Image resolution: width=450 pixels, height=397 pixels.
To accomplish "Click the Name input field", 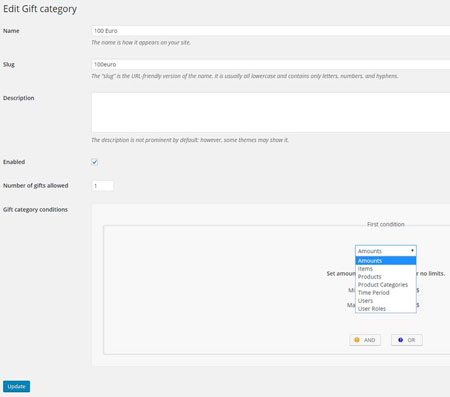I will point(271,31).
